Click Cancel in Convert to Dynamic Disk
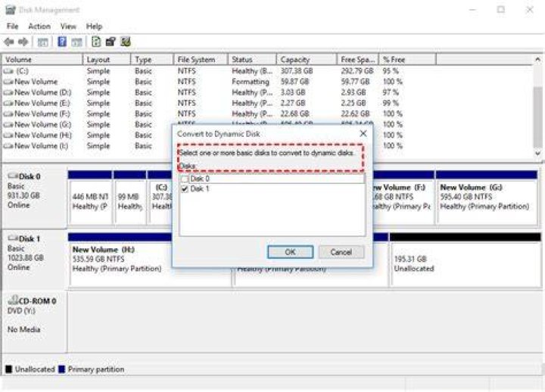The image size is (545, 392). click(x=341, y=252)
